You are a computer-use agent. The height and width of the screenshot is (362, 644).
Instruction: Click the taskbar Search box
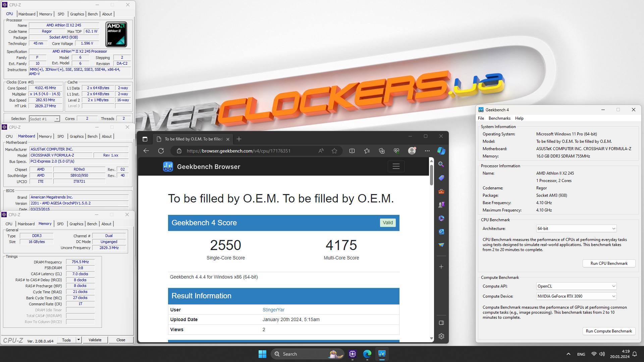[x=307, y=354]
